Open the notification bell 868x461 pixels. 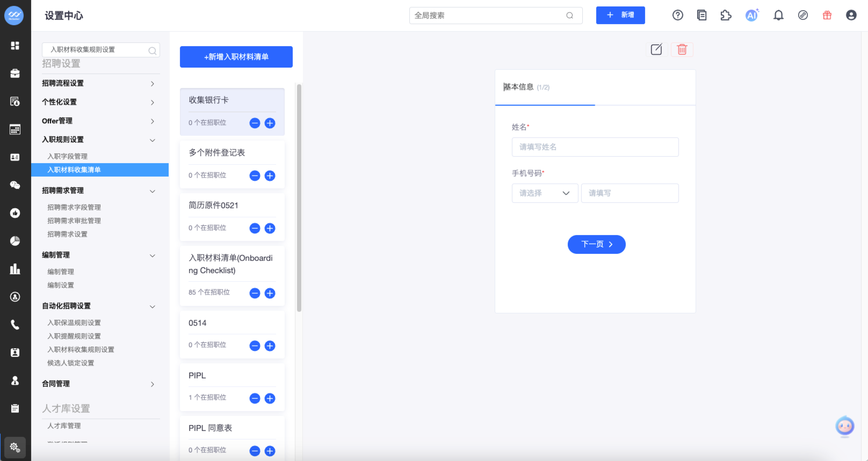click(778, 15)
